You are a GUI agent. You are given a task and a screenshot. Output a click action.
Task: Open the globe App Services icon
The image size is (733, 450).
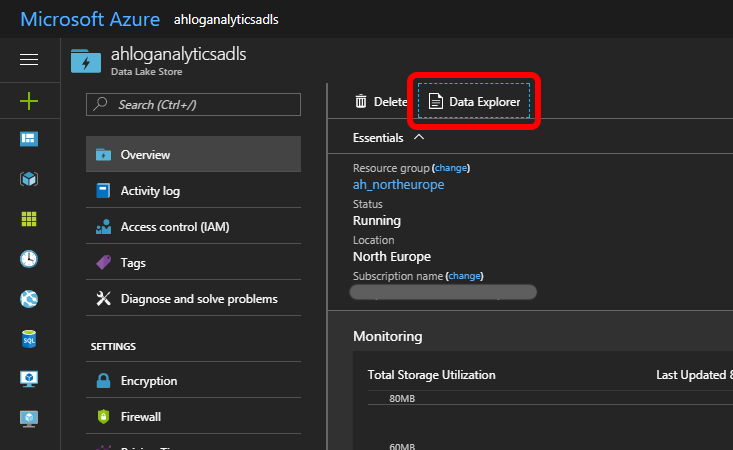click(29, 299)
